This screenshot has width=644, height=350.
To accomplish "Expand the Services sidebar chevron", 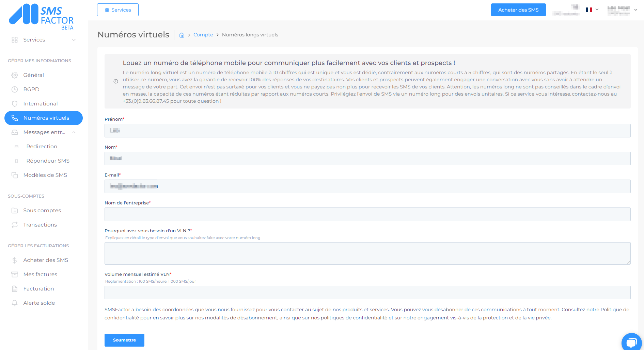I will (x=74, y=40).
